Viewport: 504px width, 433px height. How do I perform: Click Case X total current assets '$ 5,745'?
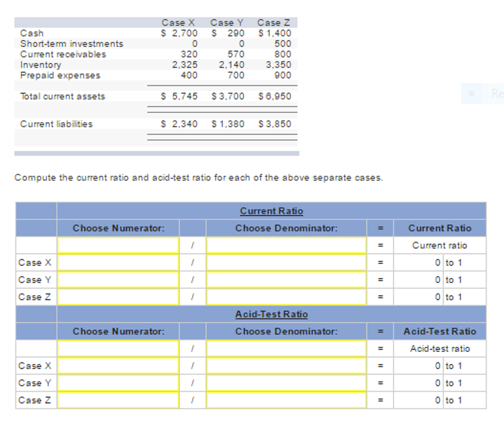click(179, 96)
